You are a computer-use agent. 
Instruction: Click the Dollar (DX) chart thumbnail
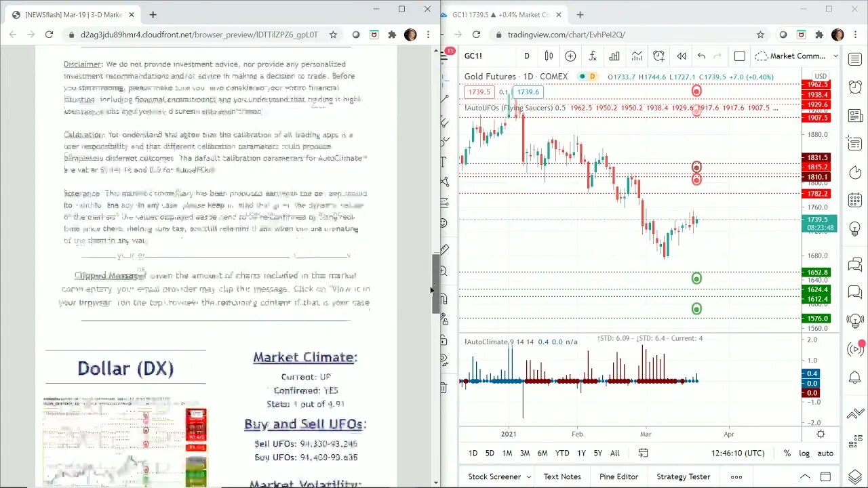[125, 443]
